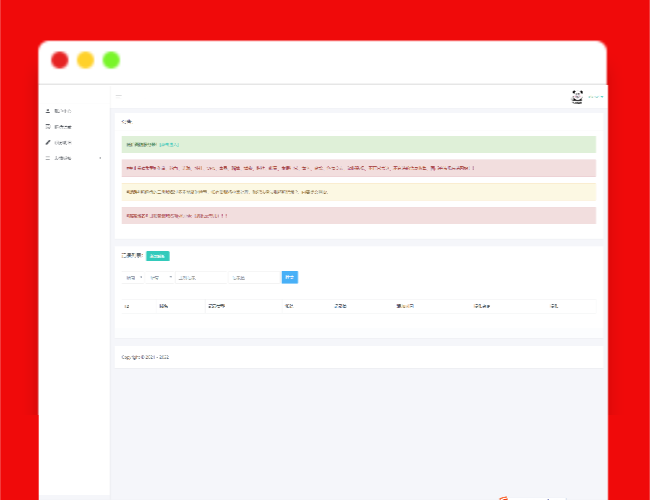
Task: Click the person icon in the sidebar
Action: 48,111
